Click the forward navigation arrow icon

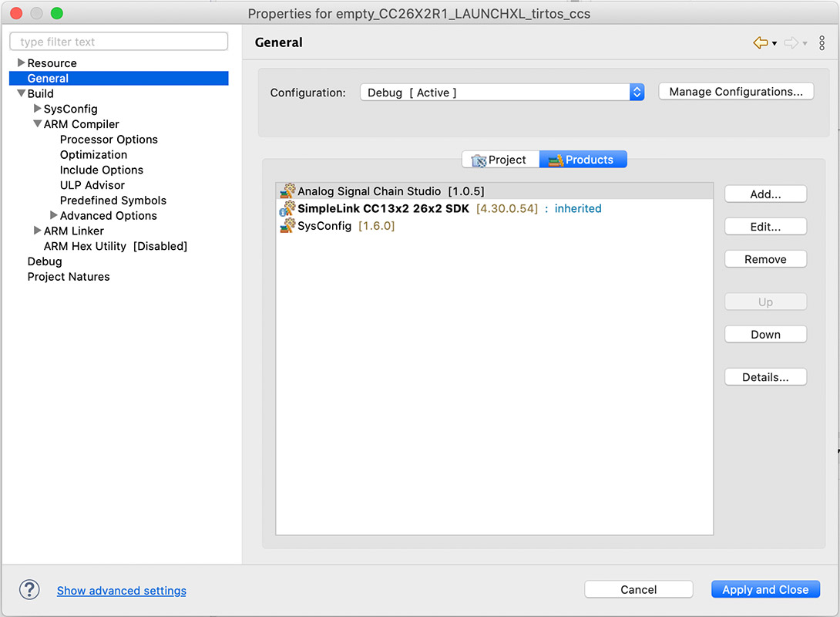tap(791, 43)
